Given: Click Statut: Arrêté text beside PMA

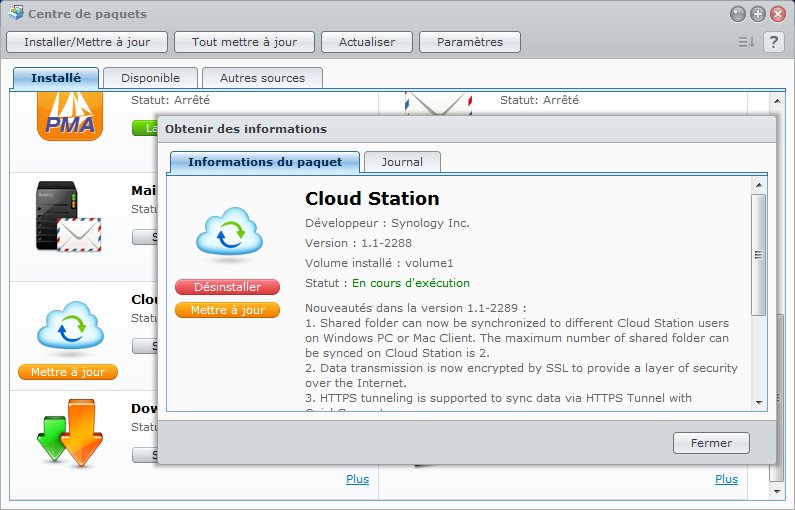Looking at the screenshot, I should (x=170, y=100).
